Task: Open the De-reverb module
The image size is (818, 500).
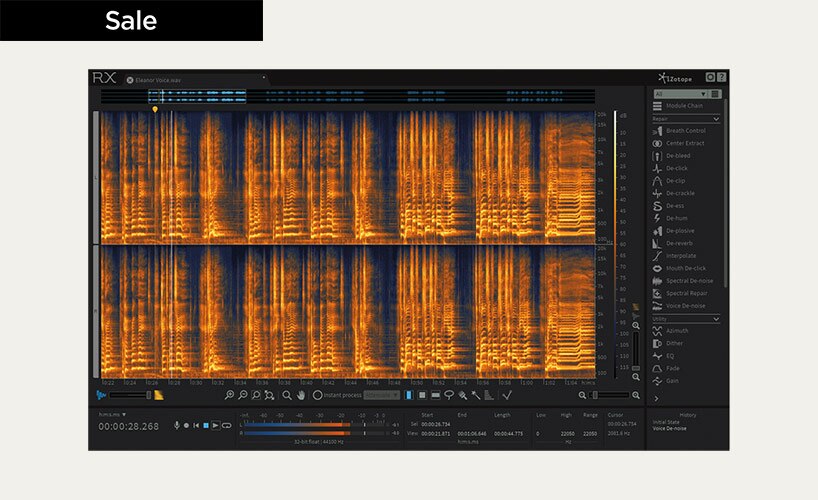Action: [672, 243]
